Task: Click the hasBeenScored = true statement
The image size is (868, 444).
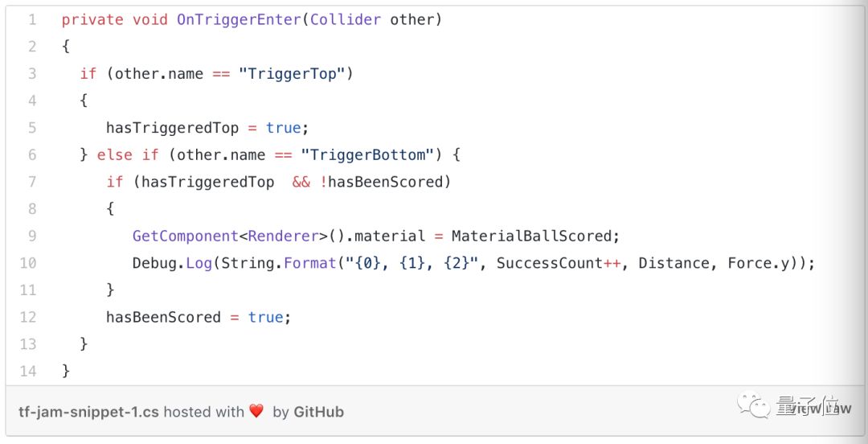Action: (198, 317)
